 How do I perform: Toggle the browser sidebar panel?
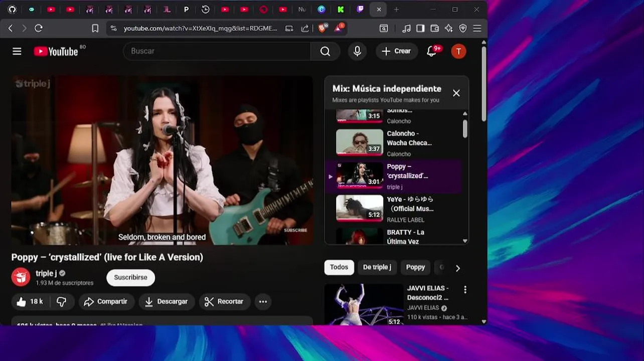(420, 29)
